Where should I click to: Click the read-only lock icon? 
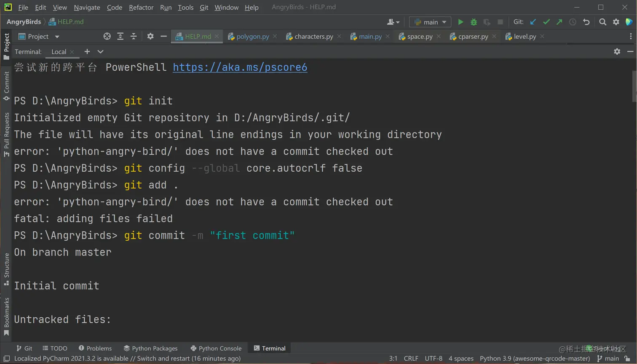(x=627, y=359)
